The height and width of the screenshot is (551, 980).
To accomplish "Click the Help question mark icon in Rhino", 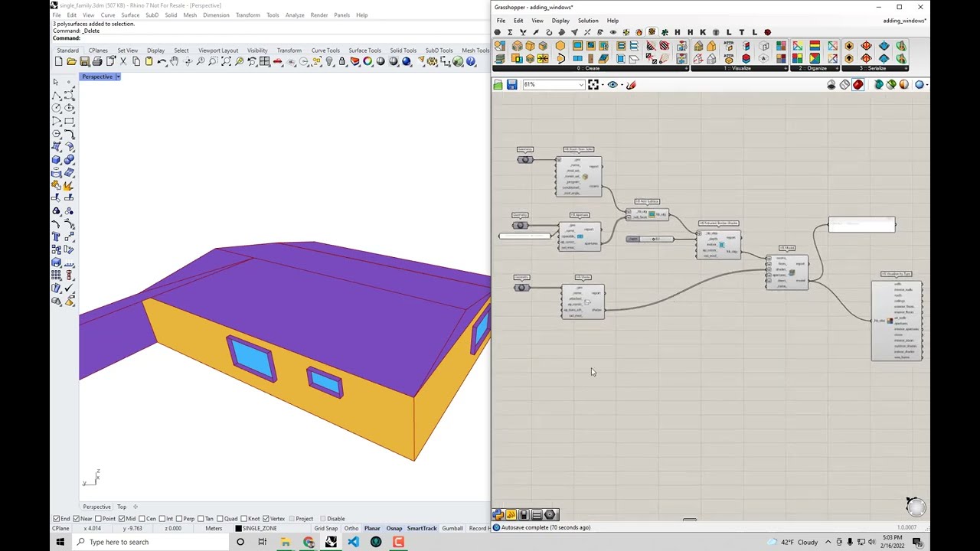I will [x=470, y=62].
